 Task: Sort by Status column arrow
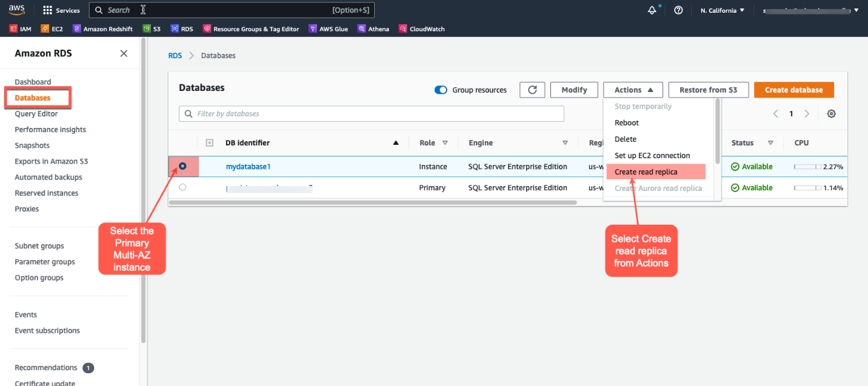(770, 143)
